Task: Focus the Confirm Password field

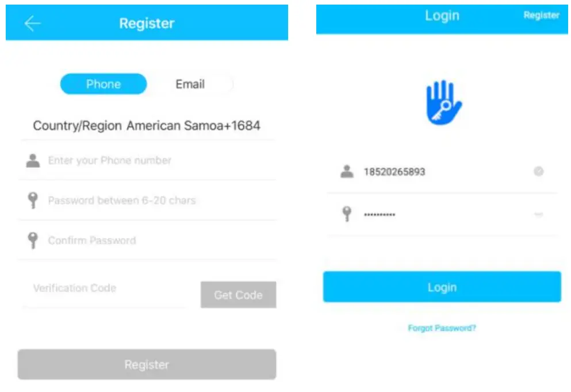Action: pyautogui.click(x=147, y=240)
